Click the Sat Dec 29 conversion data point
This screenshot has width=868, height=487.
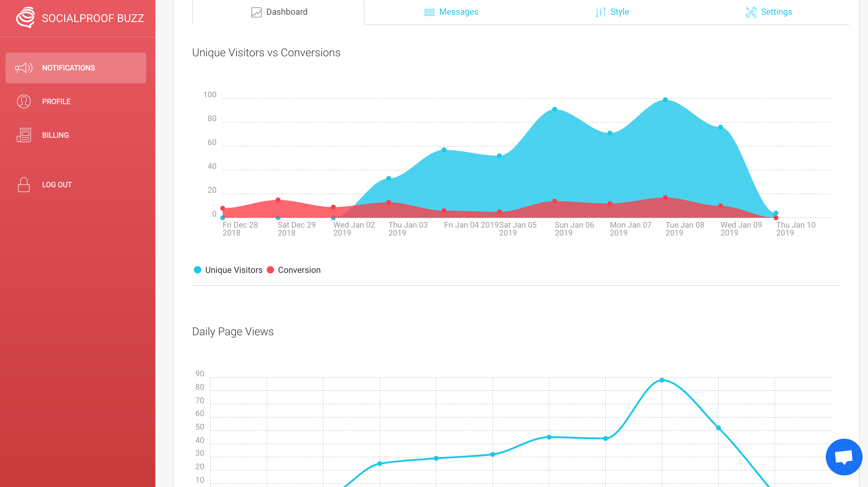coord(278,200)
